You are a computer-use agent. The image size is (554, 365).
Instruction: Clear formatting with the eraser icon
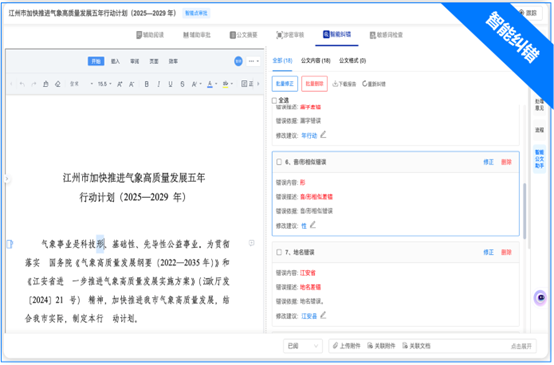coord(58,84)
